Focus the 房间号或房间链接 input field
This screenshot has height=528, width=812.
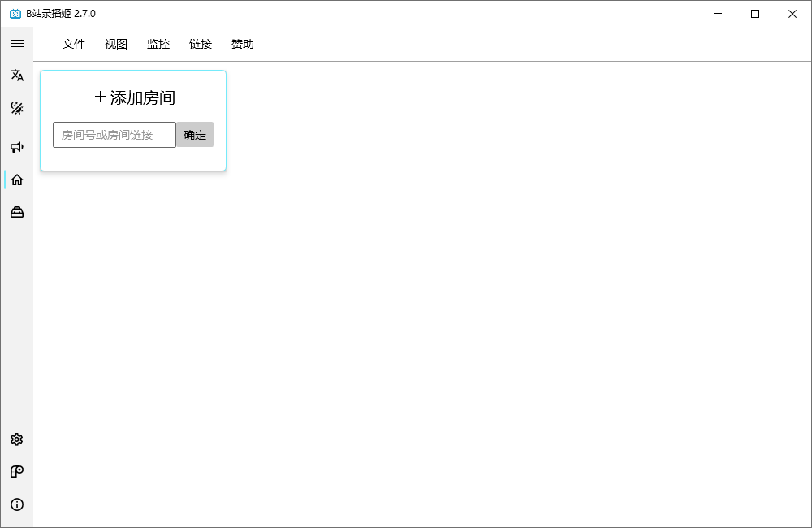coord(114,135)
